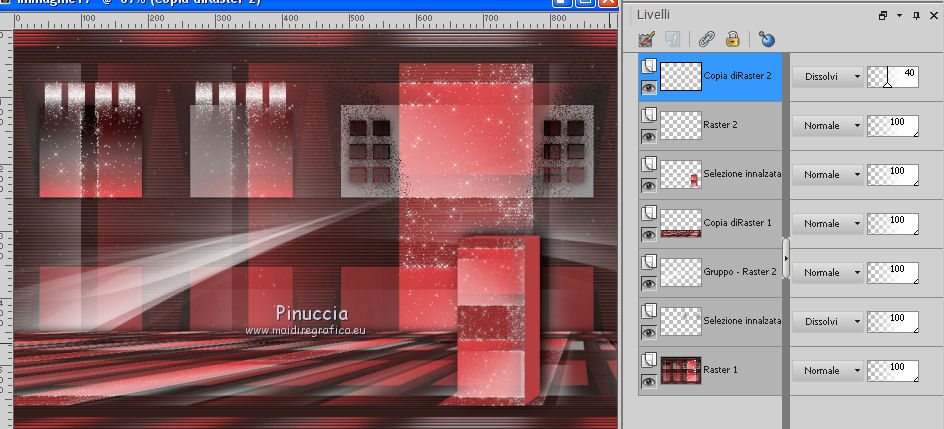The height and width of the screenshot is (429, 944).
Task: Click the thumbnail of Copia diRaster 2 layer
Action: (681, 76)
